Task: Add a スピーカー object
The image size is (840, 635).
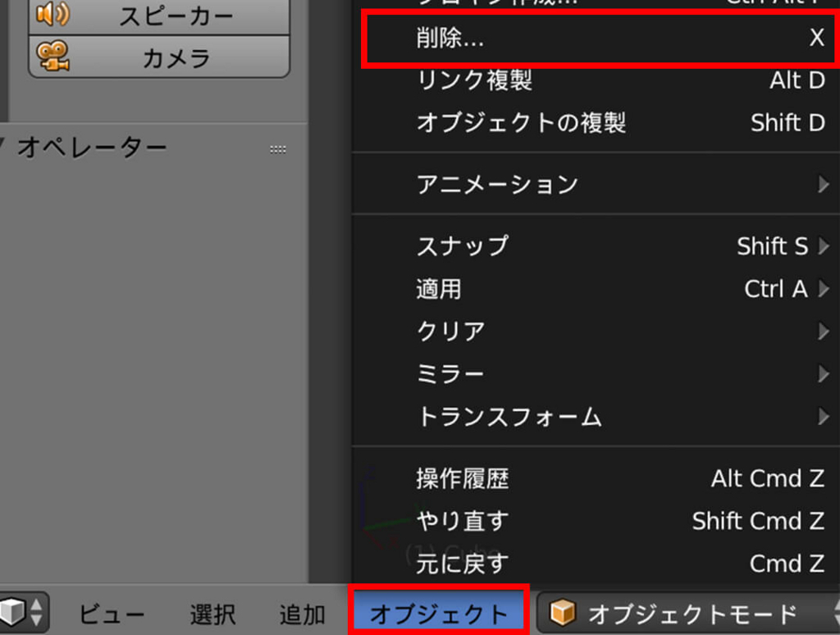Action: (159, 16)
